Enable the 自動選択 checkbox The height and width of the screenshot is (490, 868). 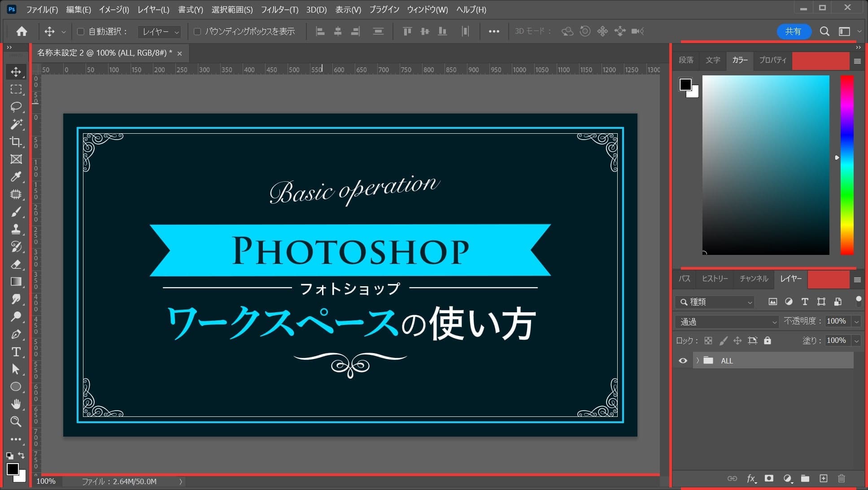tap(81, 31)
